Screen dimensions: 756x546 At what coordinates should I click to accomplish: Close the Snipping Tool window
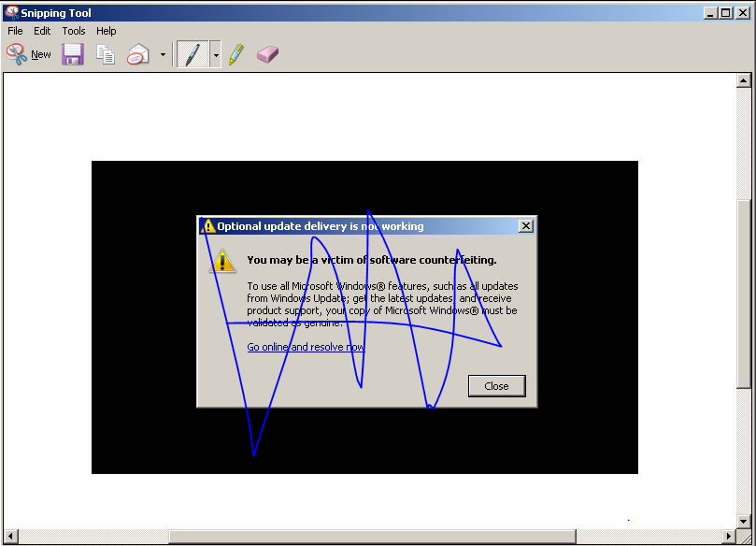(743, 13)
